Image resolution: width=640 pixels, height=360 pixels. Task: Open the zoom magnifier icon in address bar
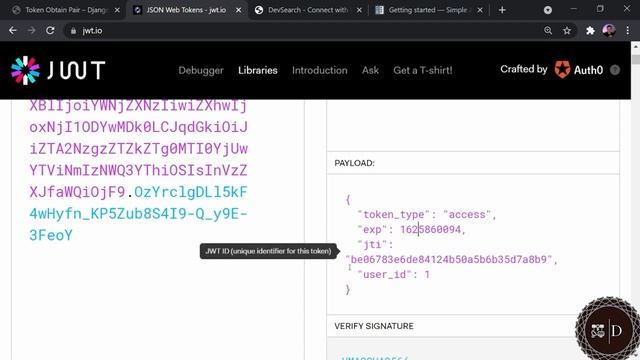coord(548,31)
